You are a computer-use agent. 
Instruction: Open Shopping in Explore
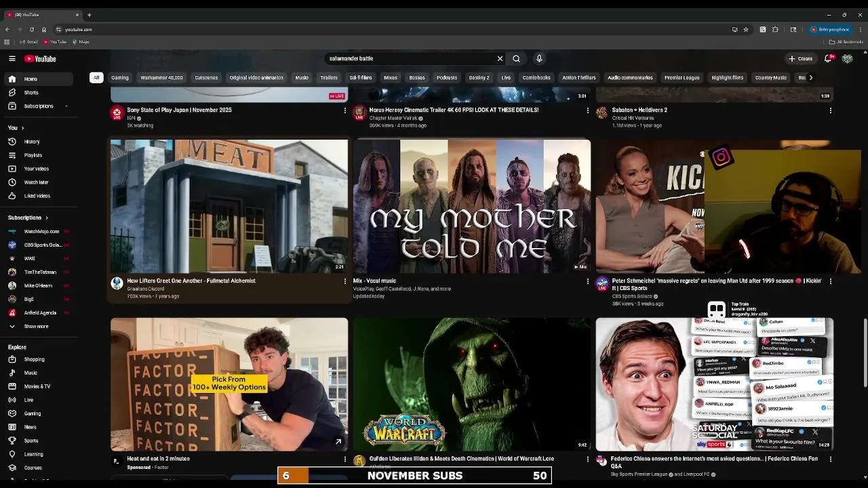37,359
